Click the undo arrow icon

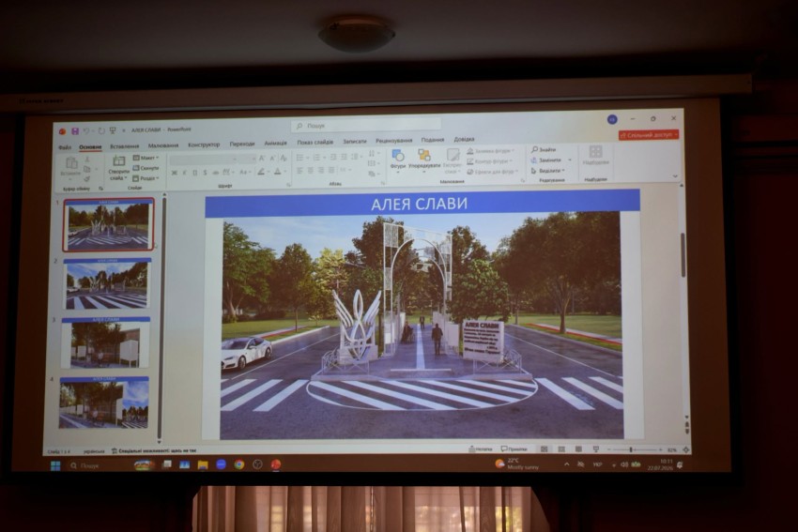(x=86, y=131)
